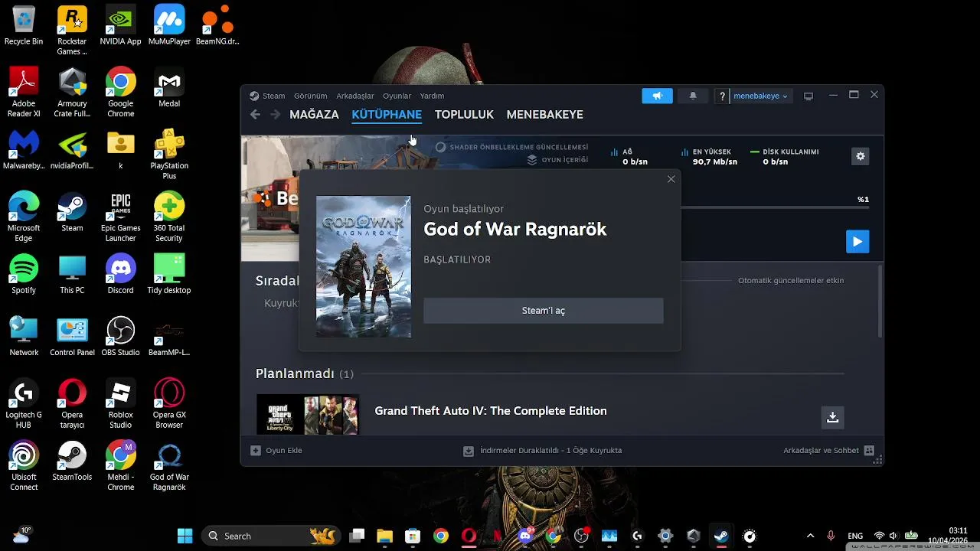The image size is (980, 551).
Task: Select the Opera GX Browser desktop icon
Action: (x=169, y=403)
